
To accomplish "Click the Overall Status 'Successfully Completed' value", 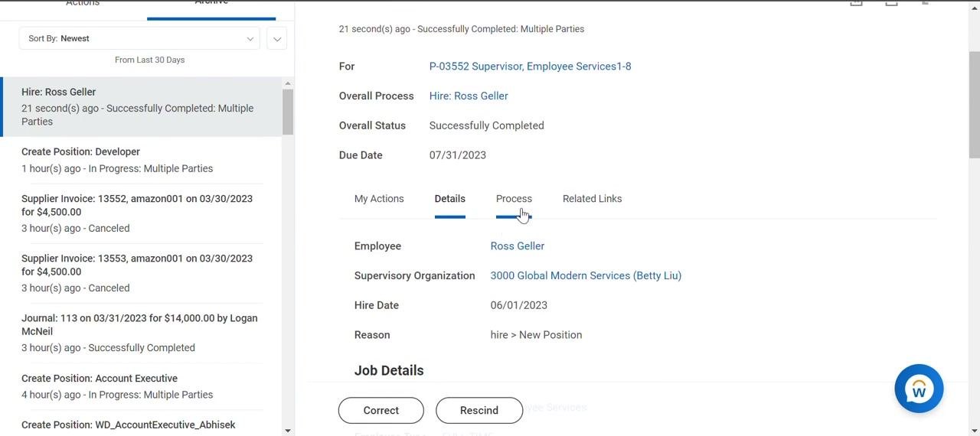I will (x=487, y=125).
